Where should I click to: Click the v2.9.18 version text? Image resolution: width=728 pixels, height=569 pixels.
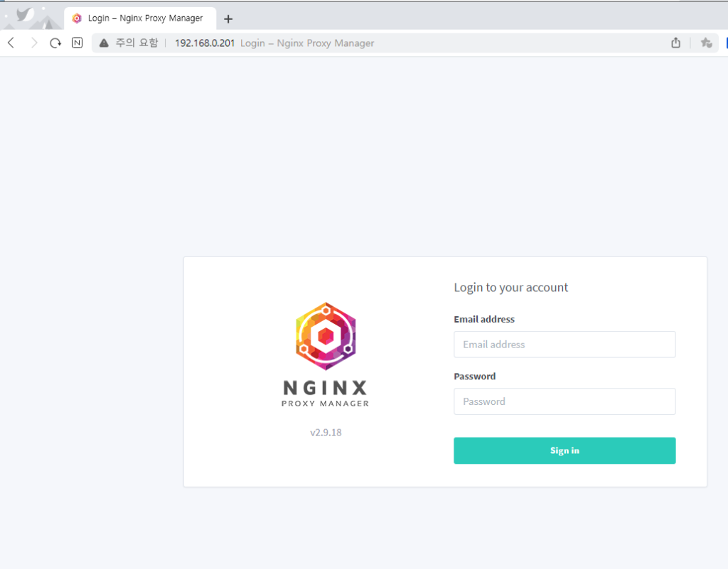click(326, 432)
